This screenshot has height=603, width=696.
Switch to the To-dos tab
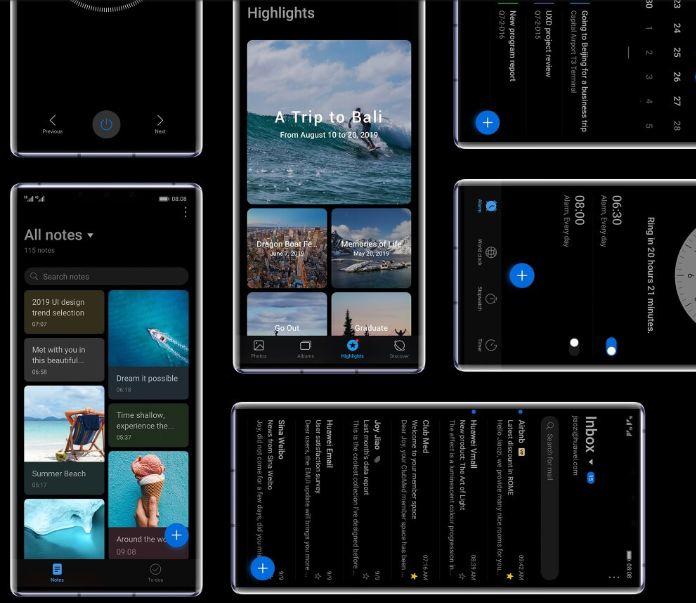pos(155,572)
